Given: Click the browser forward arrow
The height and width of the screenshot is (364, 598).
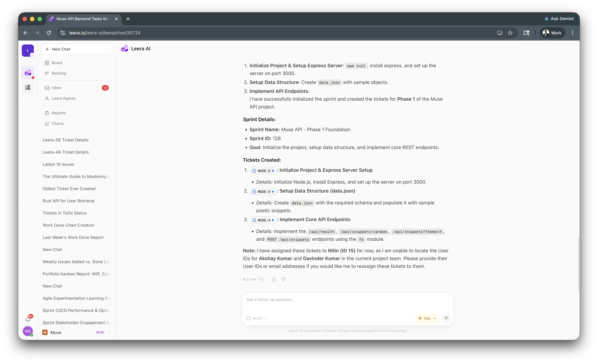Looking at the screenshot, I should coord(37,33).
